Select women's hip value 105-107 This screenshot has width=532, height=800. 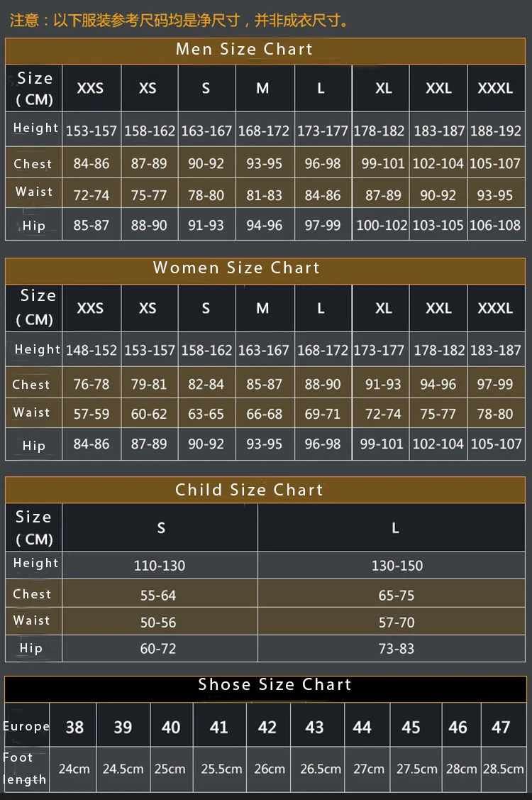497,444
